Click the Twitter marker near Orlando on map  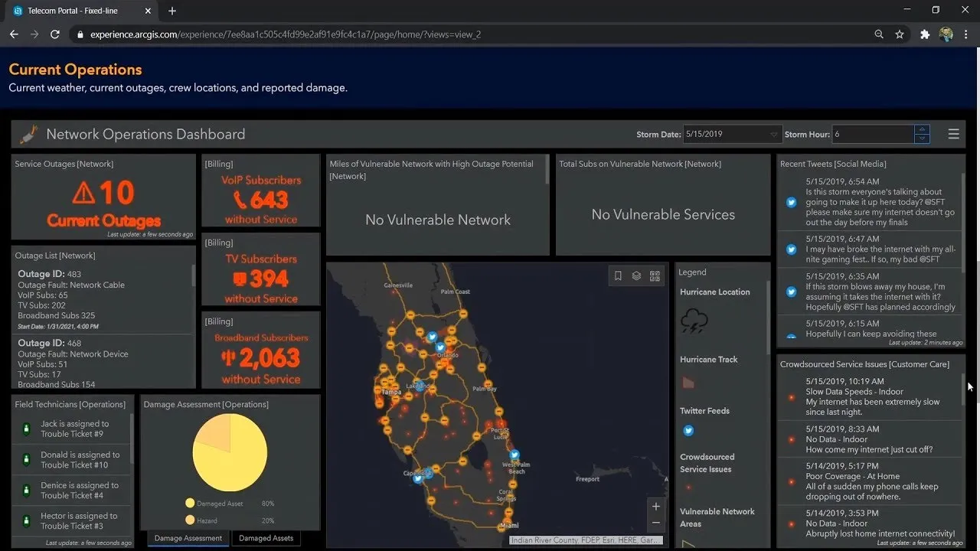coord(440,347)
